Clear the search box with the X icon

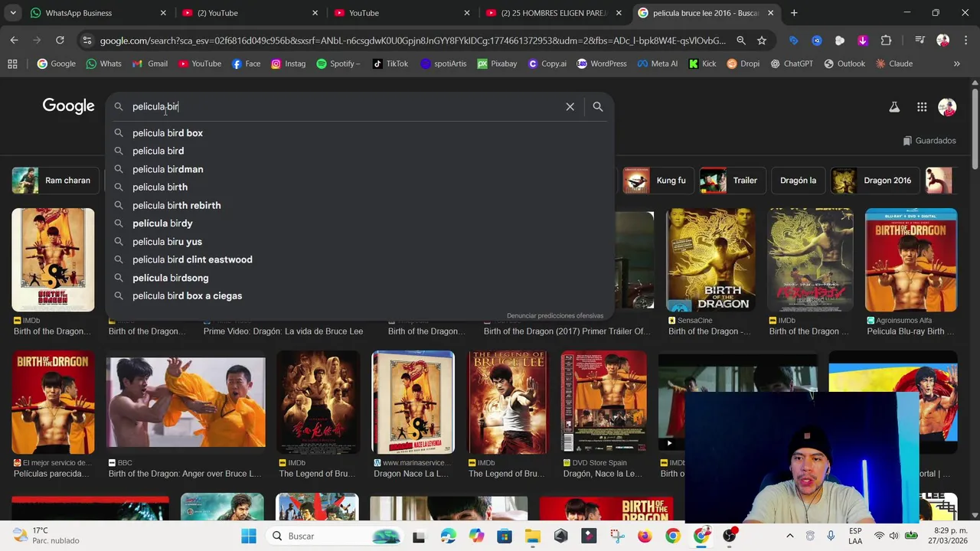point(570,107)
